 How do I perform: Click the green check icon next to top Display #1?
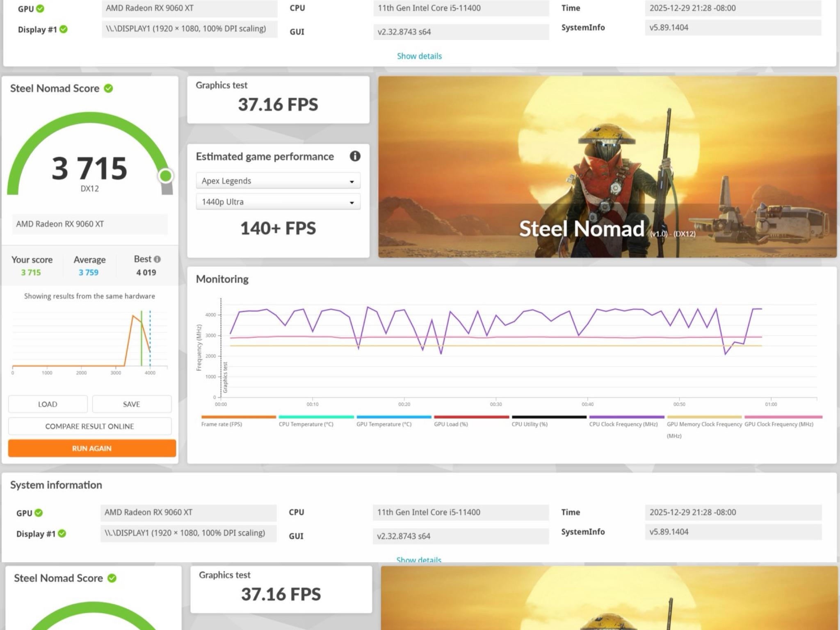pyautogui.click(x=64, y=30)
